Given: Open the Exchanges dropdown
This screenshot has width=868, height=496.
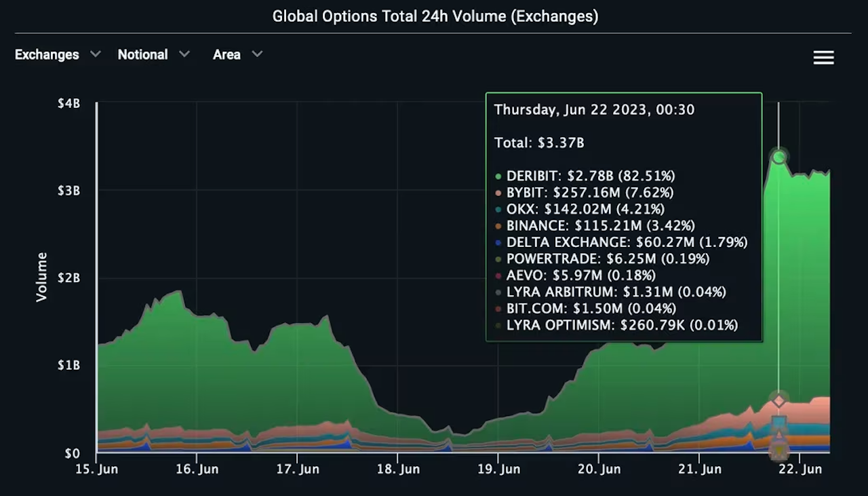Looking at the screenshot, I should point(58,54).
